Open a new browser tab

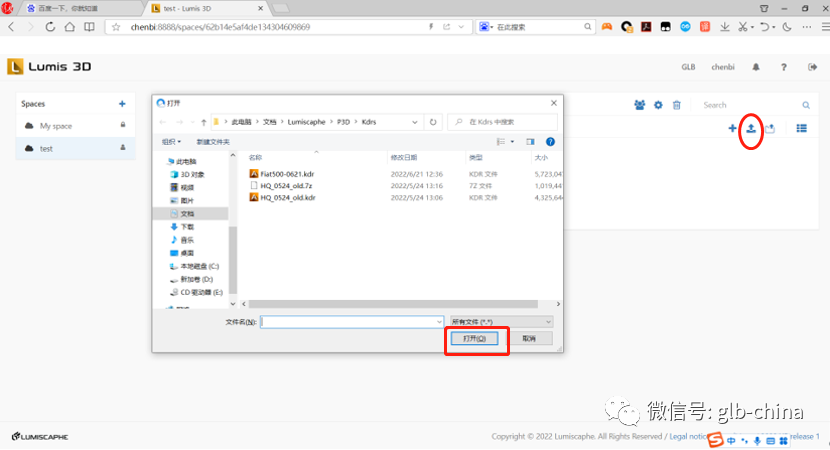click(x=281, y=8)
